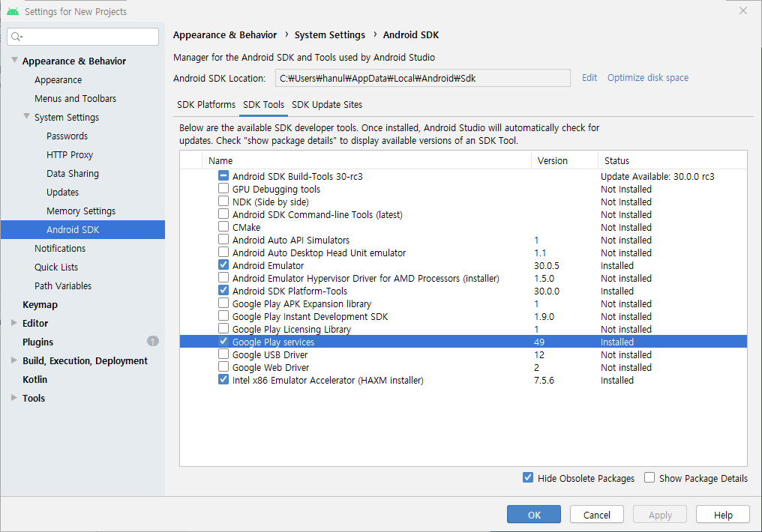Open Keymap settings
This screenshot has width=762, height=532.
(x=40, y=304)
